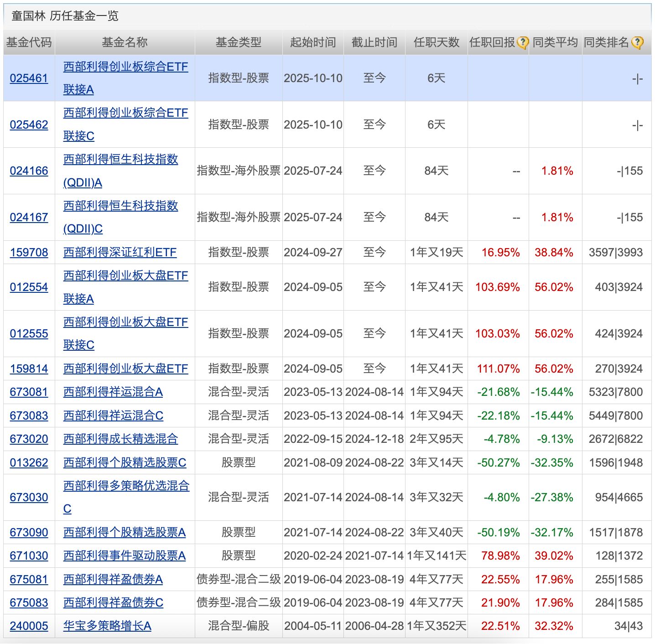Viewport: 655px width, 644px height.
Task: Open fund code 012554 link
Action: (x=29, y=287)
